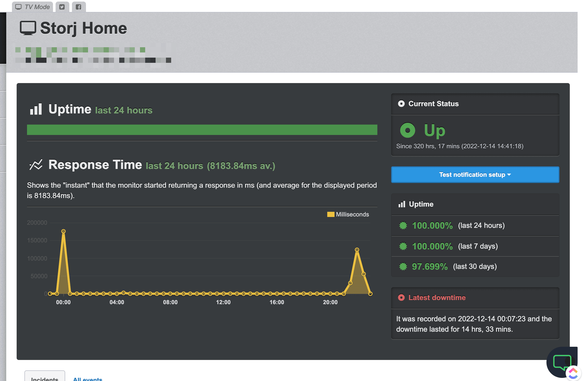Viewport: 588px width, 381px height.
Task: Click the green badge beside 97.699% uptime
Action: click(403, 267)
